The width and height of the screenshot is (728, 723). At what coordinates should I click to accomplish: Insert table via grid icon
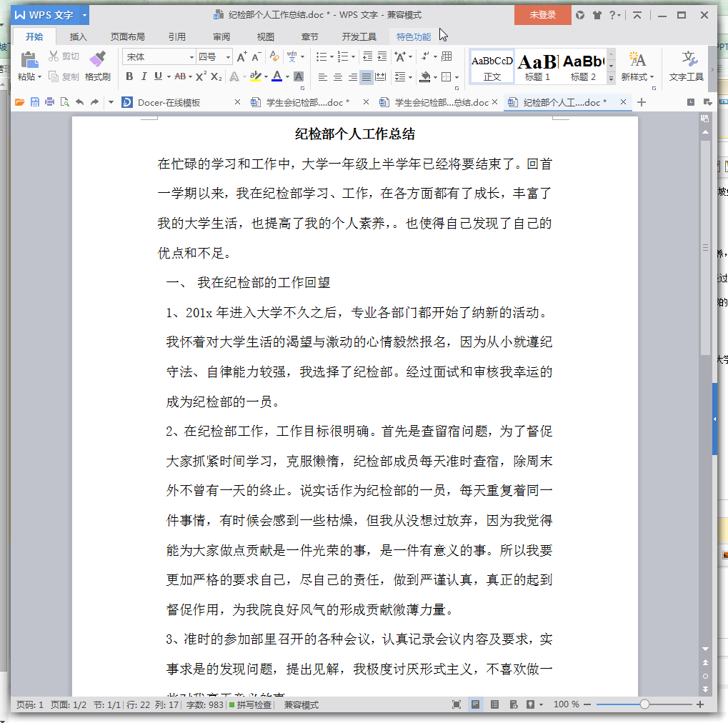click(447, 56)
